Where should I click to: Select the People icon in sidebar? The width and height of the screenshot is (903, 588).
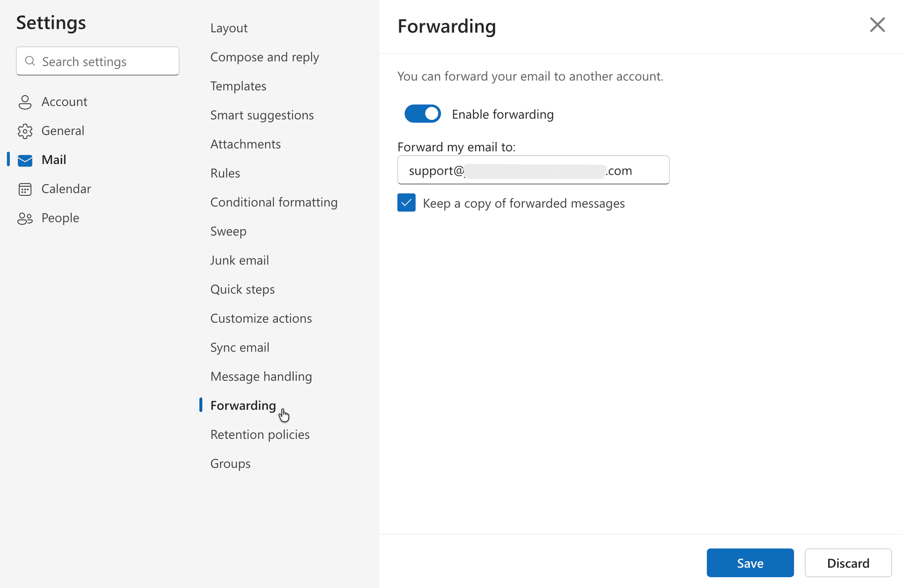point(25,218)
